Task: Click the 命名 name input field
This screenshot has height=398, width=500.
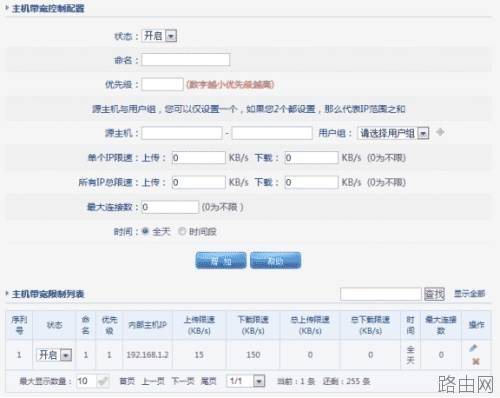Action: coord(186,60)
